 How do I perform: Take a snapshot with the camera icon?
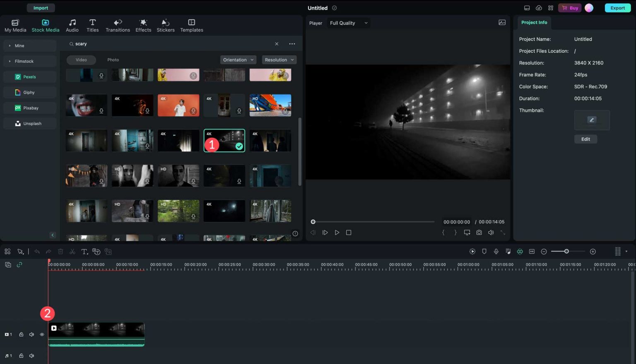tap(479, 232)
